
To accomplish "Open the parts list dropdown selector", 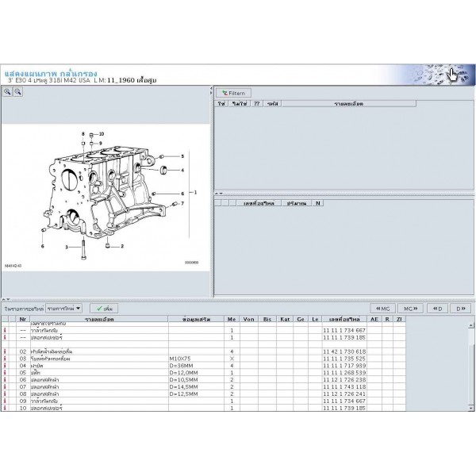I will point(64,307).
